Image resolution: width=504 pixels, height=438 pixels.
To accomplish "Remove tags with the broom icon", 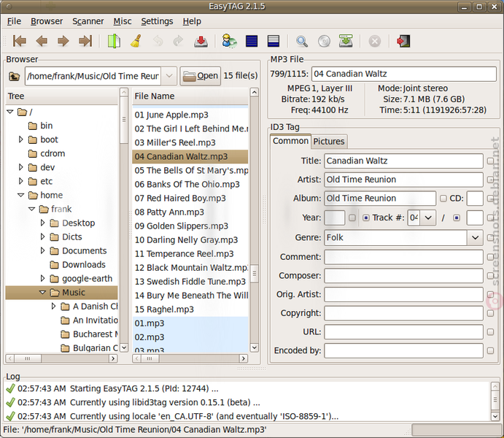I will pyautogui.click(x=136, y=41).
